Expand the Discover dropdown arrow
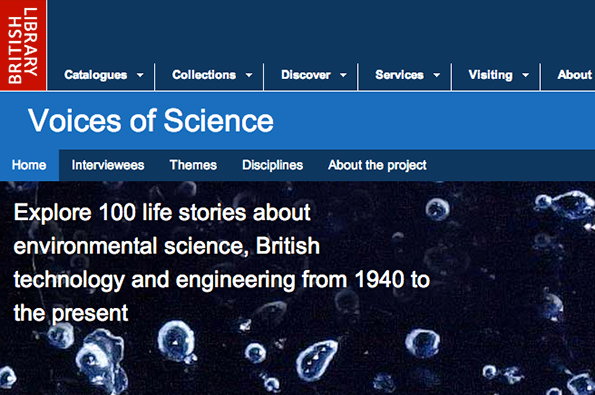 343,75
